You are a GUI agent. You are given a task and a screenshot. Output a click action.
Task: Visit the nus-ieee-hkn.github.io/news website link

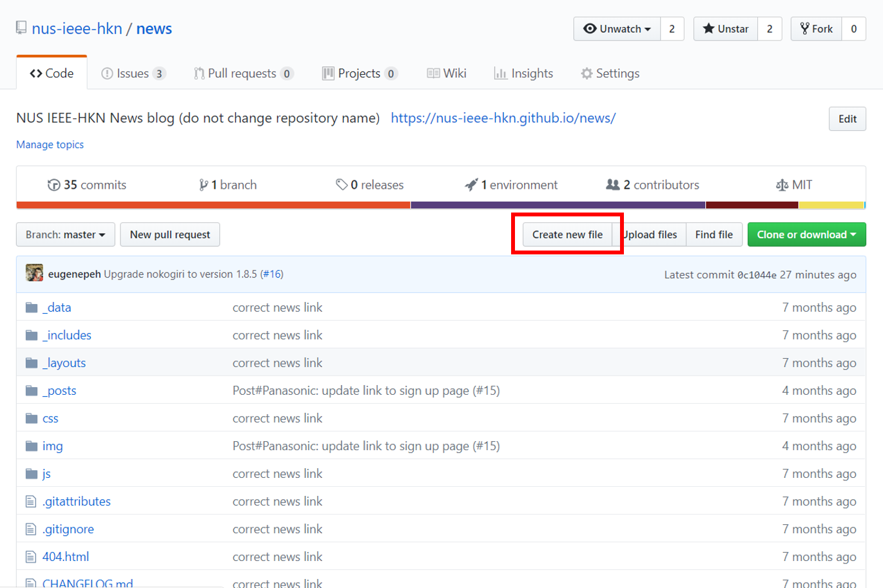click(503, 118)
